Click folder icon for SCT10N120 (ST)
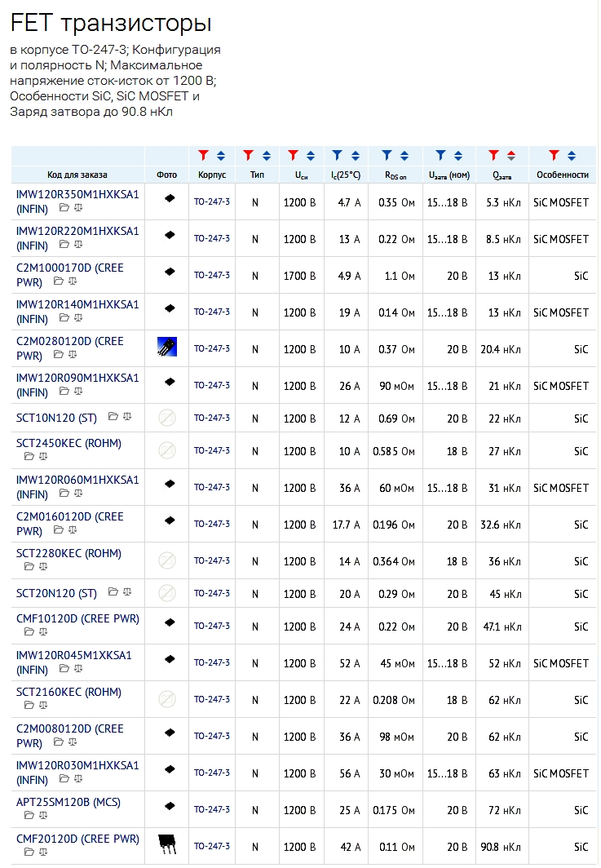The width and height of the screenshot is (601, 868). [x=113, y=416]
